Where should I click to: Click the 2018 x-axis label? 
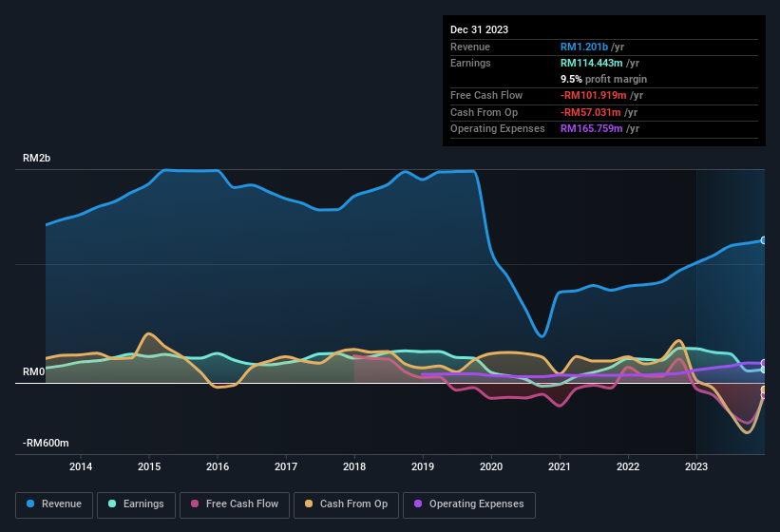(354, 466)
